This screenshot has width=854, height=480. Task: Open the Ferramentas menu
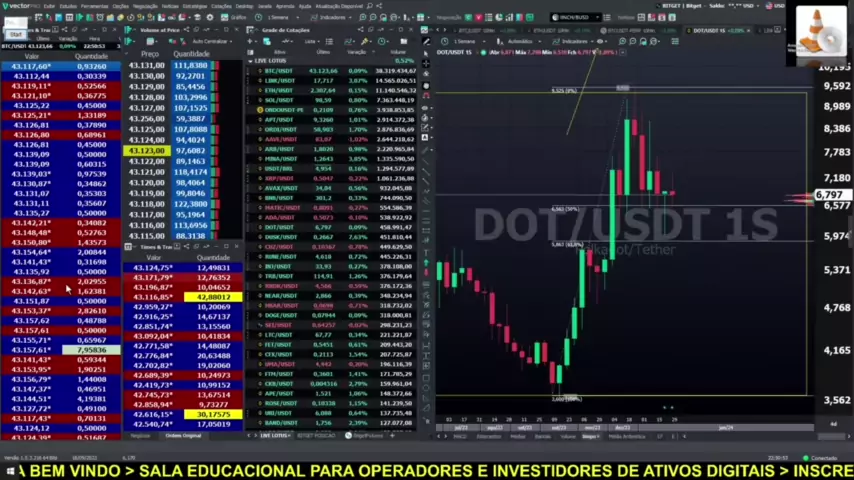[x=94, y=6]
